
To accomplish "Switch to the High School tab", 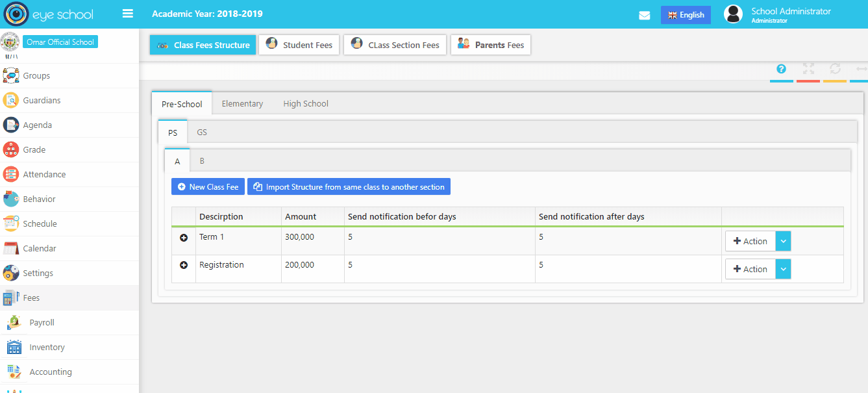I will (306, 104).
